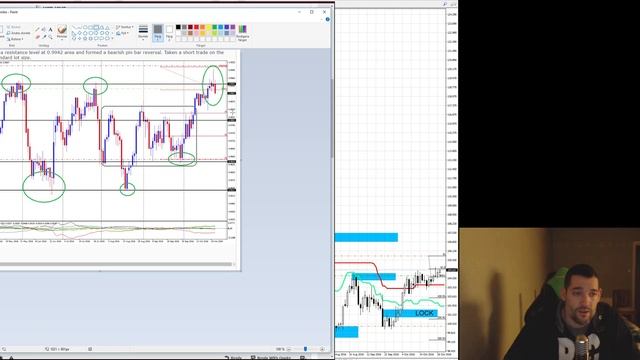Choose the orange color swatch

tap(202, 27)
